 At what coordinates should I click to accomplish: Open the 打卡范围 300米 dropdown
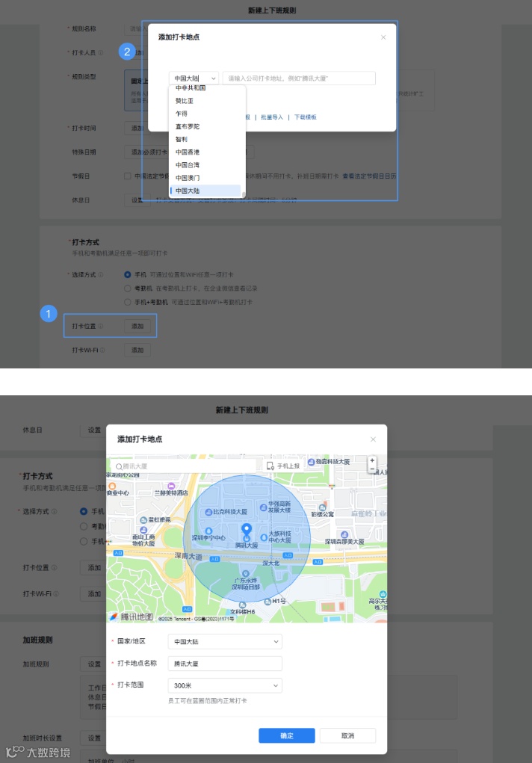(225, 685)
